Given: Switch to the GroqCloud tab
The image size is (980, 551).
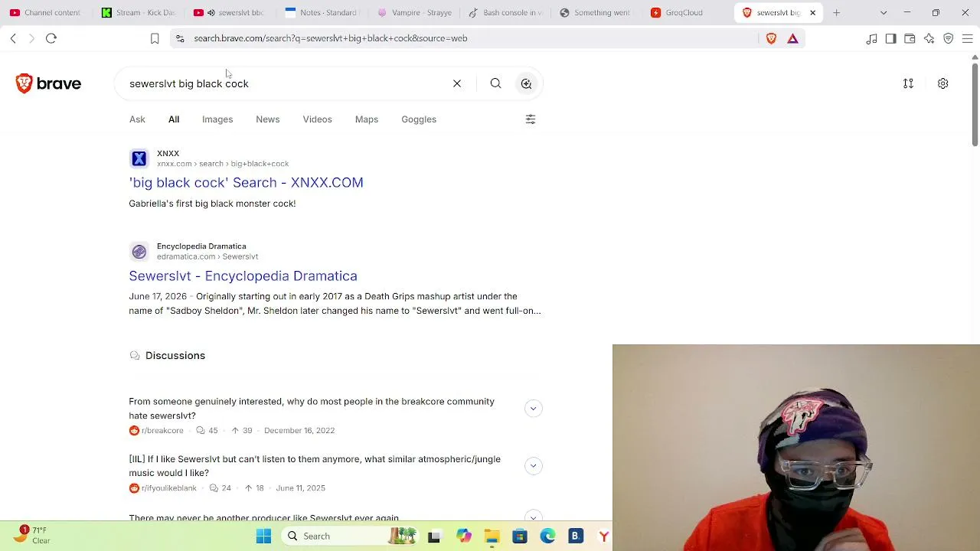Looking at the screenshot, I should 689,12.
